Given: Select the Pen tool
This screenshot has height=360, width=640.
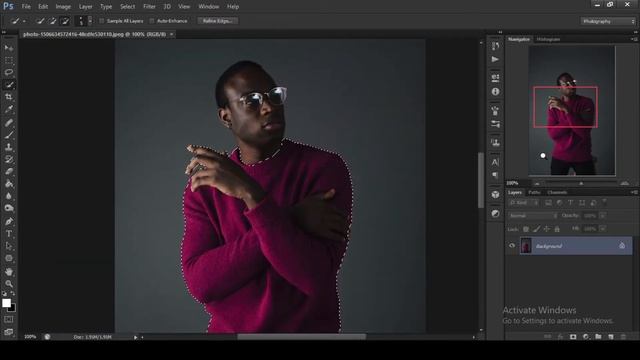Looking at the screenshot, I should [x=9, y=221].
